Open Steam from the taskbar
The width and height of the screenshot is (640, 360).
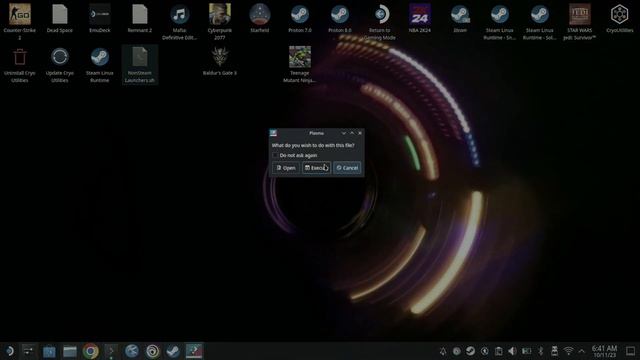coord(173,351)
